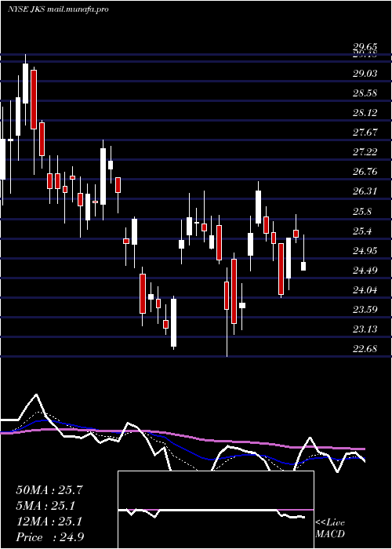392x549 pixels.
Task: Click the 12MA : 25.1 readout
Action: point(49,522)
